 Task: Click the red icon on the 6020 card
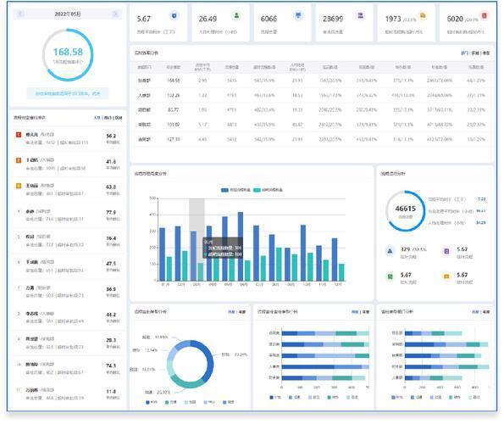pyautogui.click(x=485, y=15)
